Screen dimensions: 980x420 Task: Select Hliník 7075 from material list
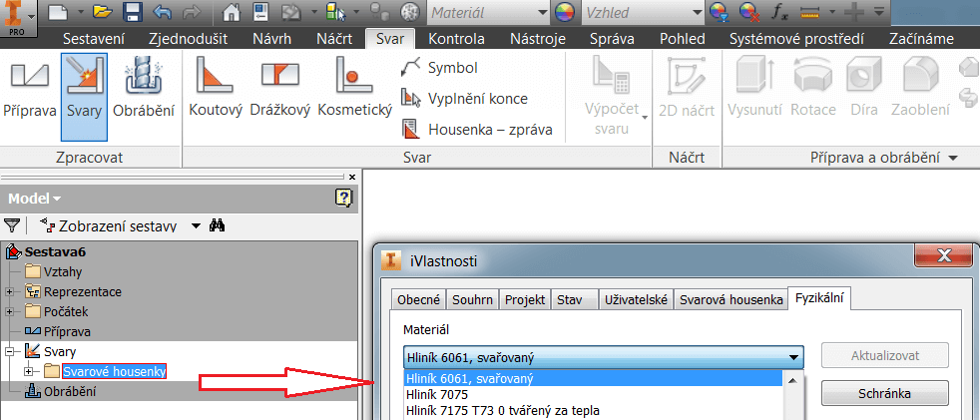click(x=593, y=394)
